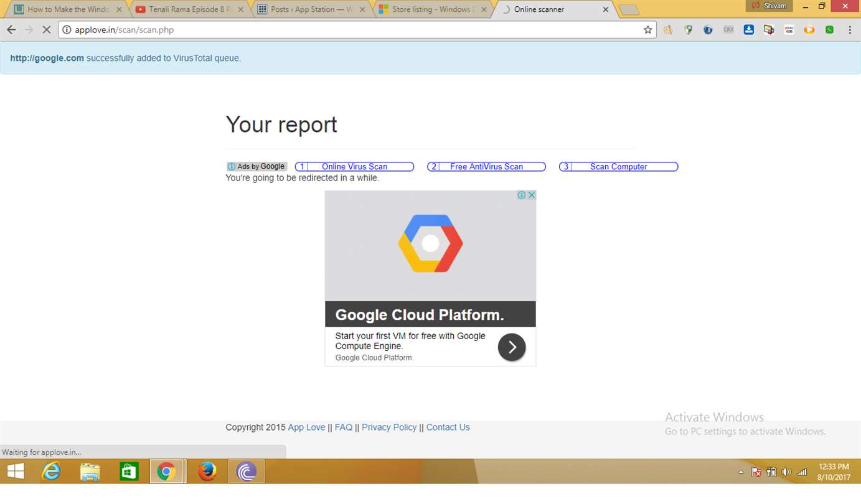Image resolution: width=861 pixels, height=504 pixels.
Task: Close the Tenali Rama Episode 8 tab
Action: tap(240, 10)
